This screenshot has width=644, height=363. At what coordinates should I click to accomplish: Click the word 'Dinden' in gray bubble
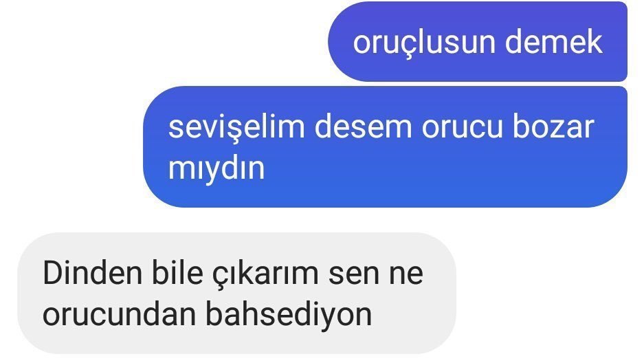pyautogui.click(x=92, y=273)
